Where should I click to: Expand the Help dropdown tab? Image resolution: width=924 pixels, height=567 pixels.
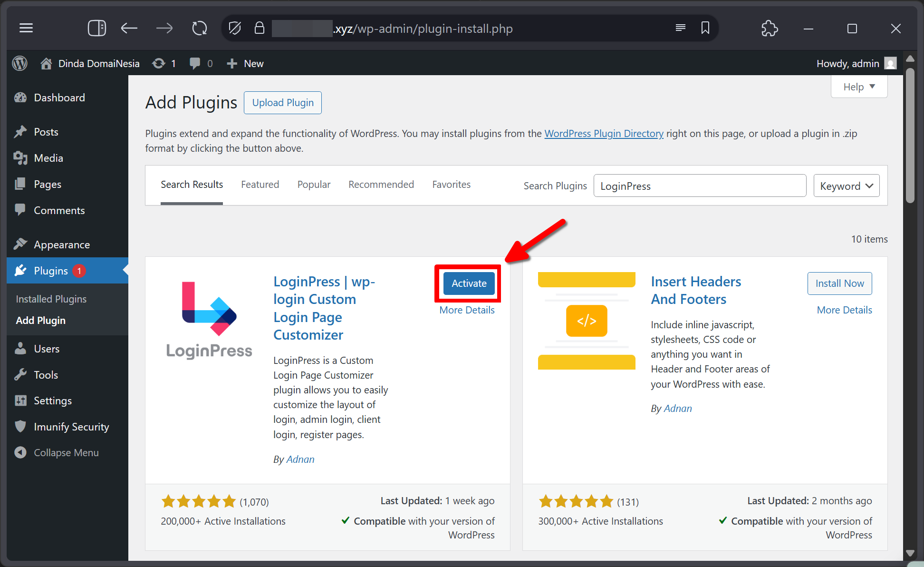859,87
